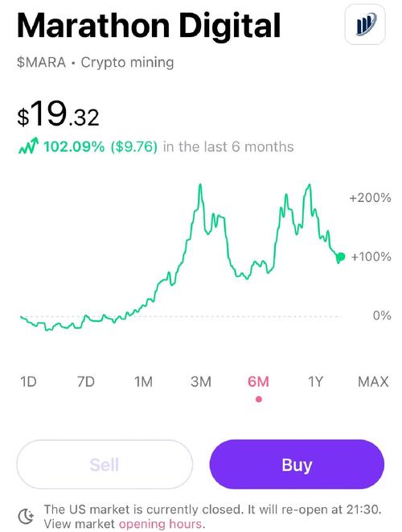
Task: Tap the Marathon Digital company logo icon
Action: [x=365, y=25]
